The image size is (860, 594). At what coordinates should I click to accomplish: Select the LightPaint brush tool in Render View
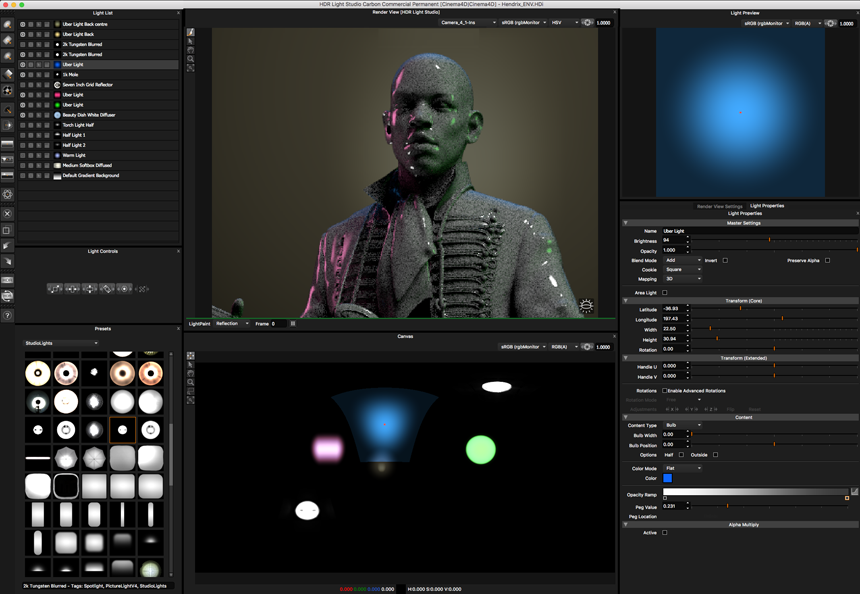(x=190, y=32)
